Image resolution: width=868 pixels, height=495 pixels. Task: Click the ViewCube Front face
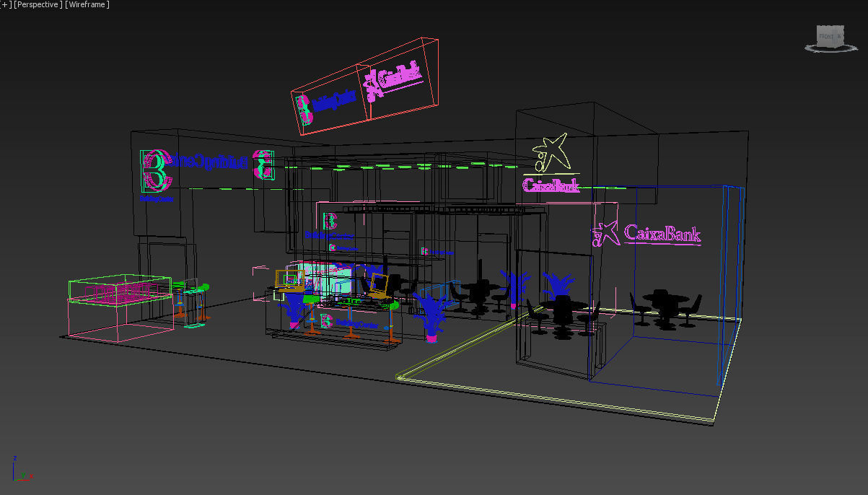click(827, 36)
